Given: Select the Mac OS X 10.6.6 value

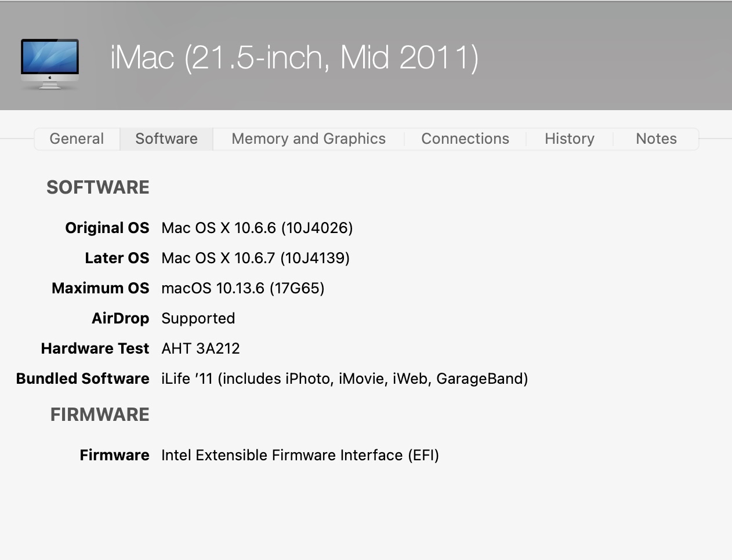Looking at the screenshot, I should (x=257, y=228).
